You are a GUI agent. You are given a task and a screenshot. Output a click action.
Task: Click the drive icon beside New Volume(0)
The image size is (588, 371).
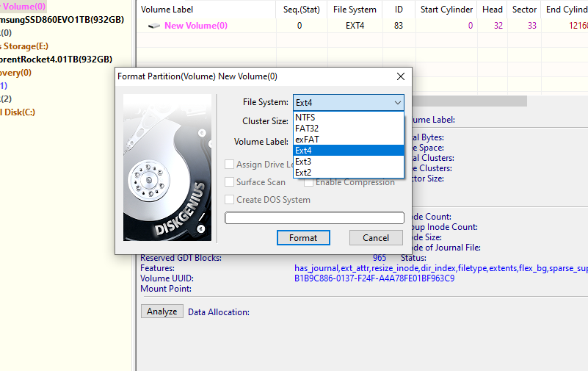[154, 26]
